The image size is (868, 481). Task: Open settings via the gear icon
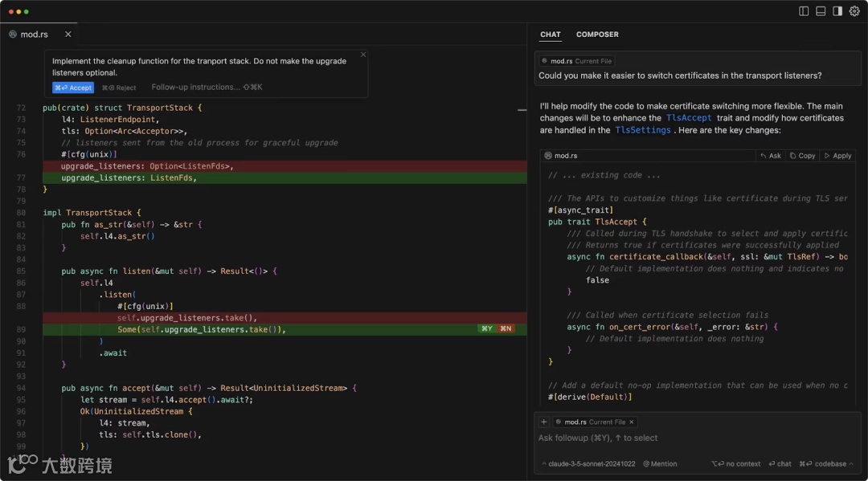854,11
